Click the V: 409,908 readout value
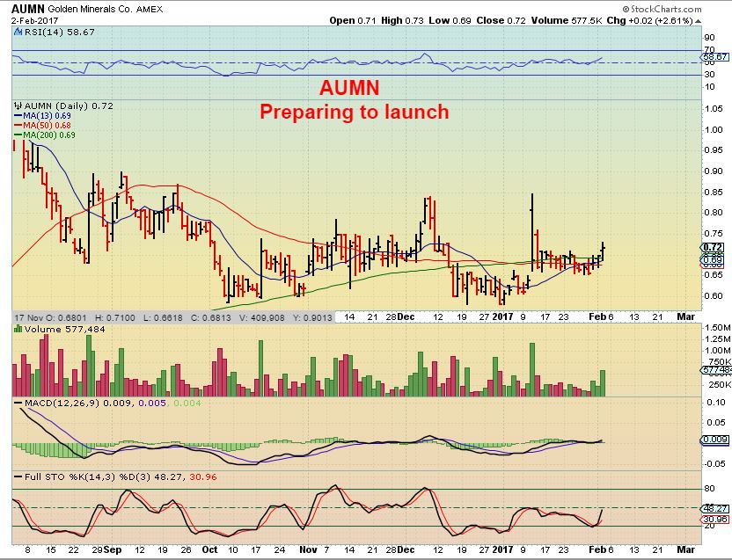 [262, 317]
